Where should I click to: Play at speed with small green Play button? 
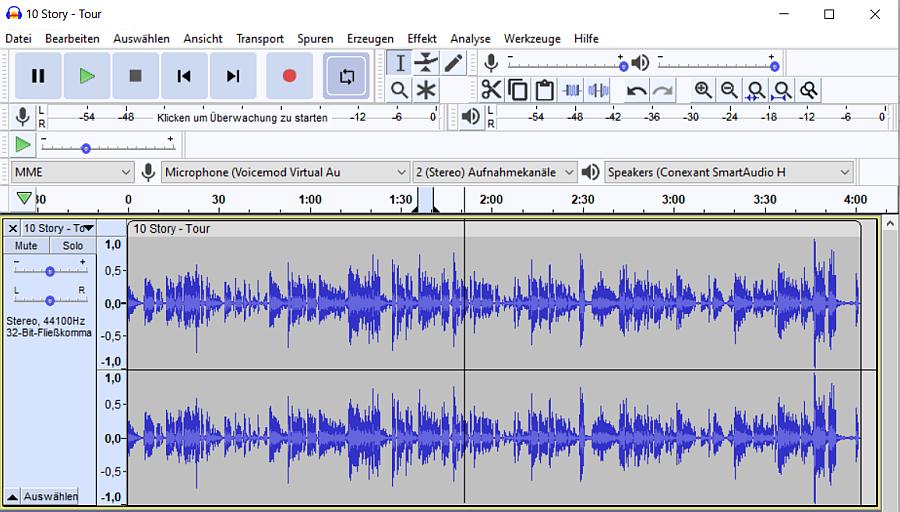click(x=23, y=144)
